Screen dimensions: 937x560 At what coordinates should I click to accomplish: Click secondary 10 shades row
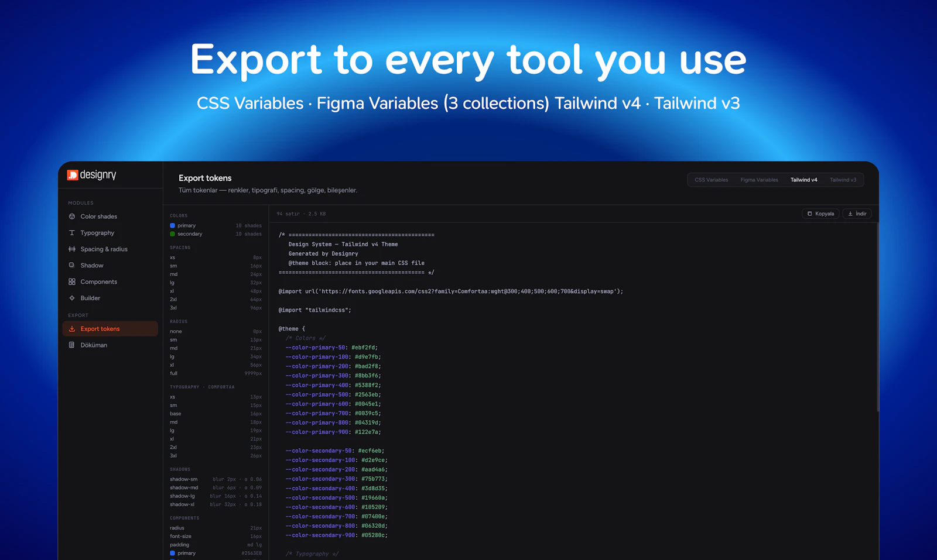tap(216, 234)
